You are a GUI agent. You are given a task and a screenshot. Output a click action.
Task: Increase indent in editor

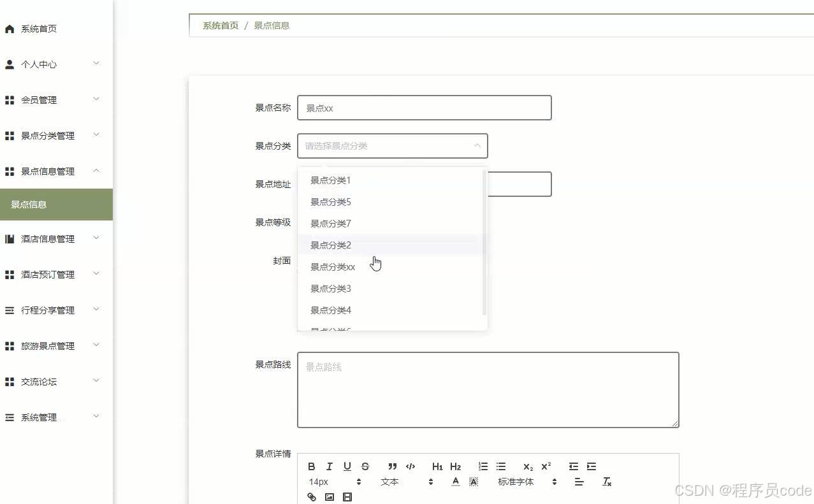coord(592,466)
